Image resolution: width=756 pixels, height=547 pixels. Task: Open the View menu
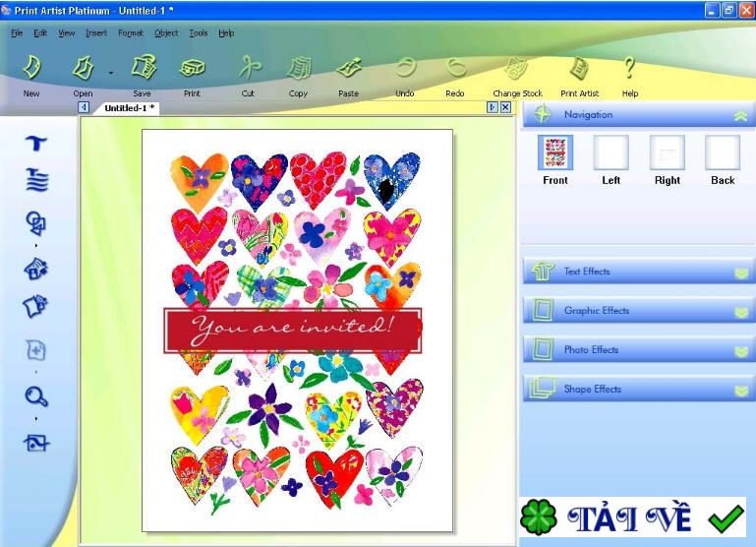click(67, 32)
